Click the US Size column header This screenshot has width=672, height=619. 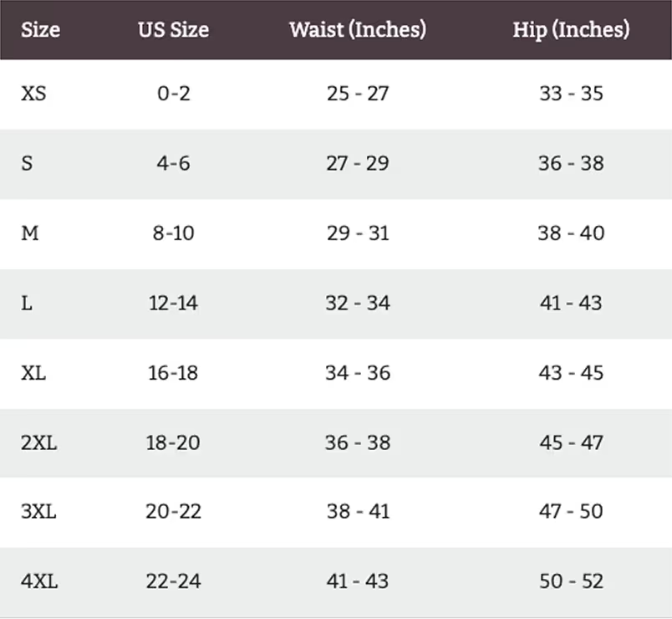173,30
